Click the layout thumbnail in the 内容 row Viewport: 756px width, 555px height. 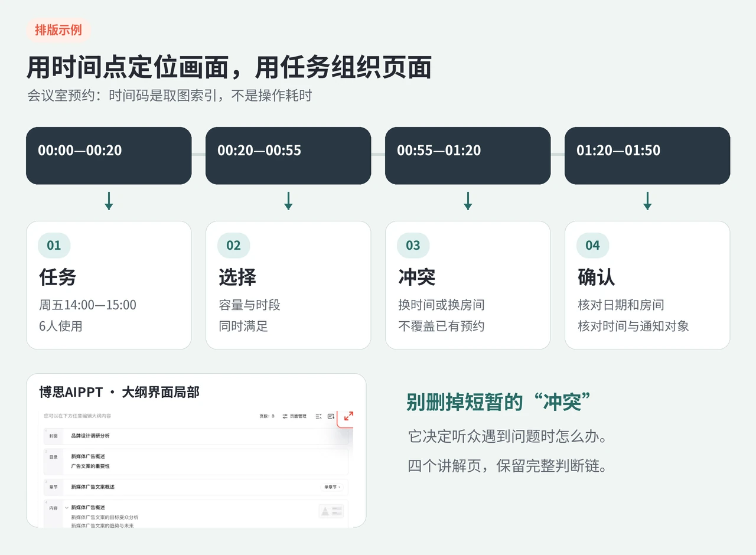tap(331, 511)
